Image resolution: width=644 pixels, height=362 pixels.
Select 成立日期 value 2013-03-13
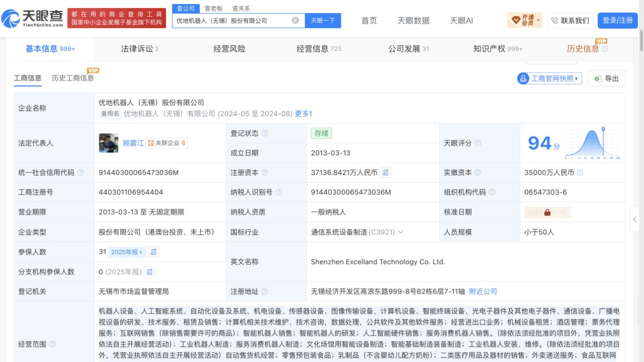click(x=331, y=153)
